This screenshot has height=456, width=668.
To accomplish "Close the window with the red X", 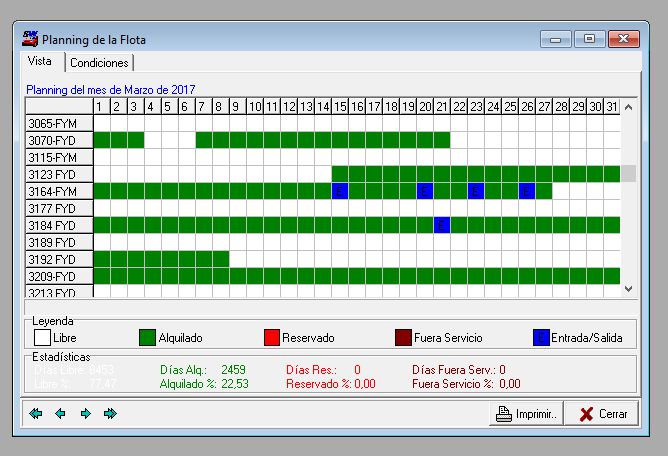I will [624, 39].
